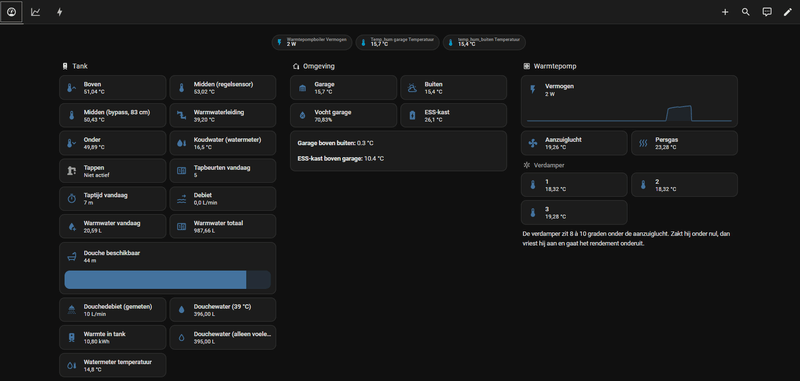Click the Warmwater totaal value 987,66 L
Viewport: 800px width, 381px height.
(x=205, y=231)
